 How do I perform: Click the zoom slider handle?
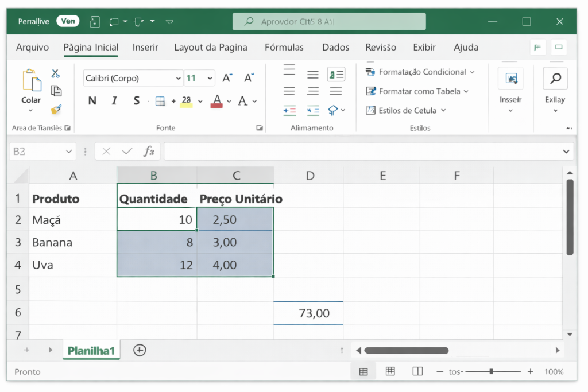491,371
